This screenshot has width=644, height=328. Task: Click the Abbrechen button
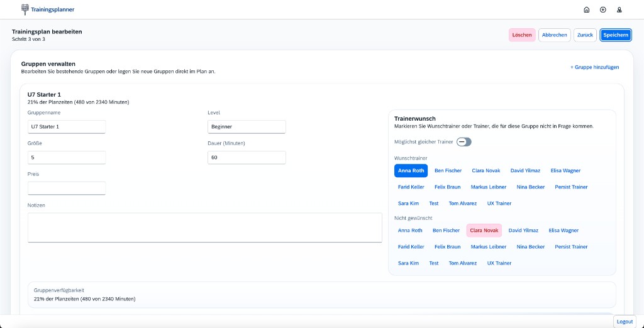pyautogui.click(x=554, y=35)
